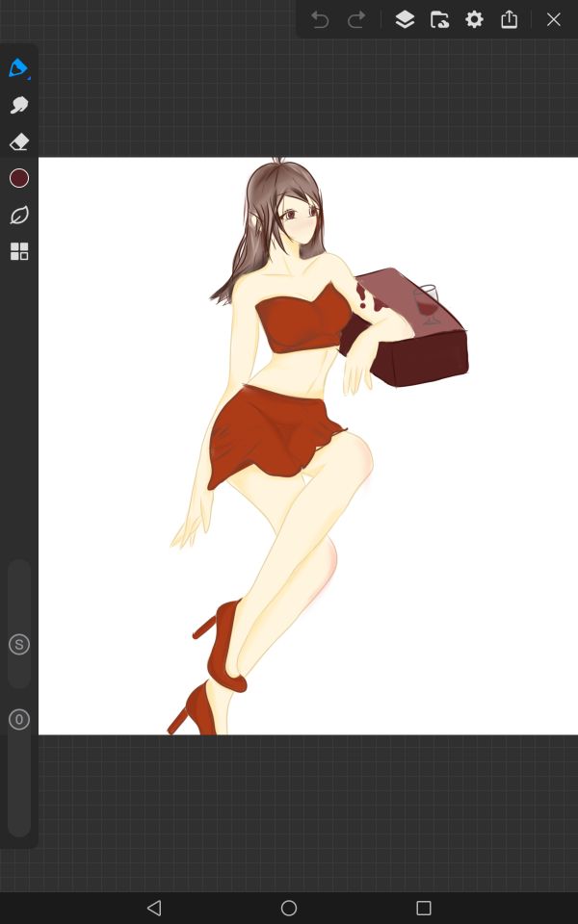Open the dark red color swatch

(19, 178)
